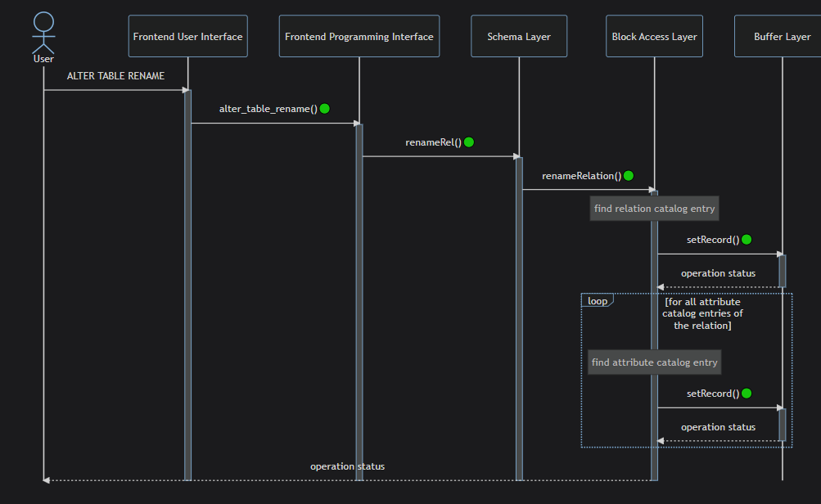Click green dot beside first setRecord()
This screenshot has height=504, width=821.
pyautogui.click(x=747, y=239)
